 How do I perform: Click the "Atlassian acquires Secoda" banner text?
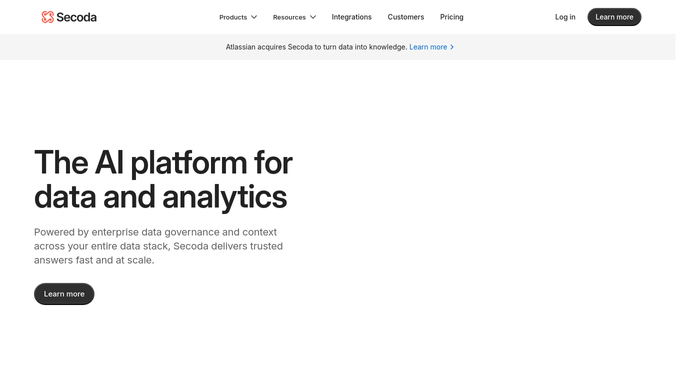point(316,47)
